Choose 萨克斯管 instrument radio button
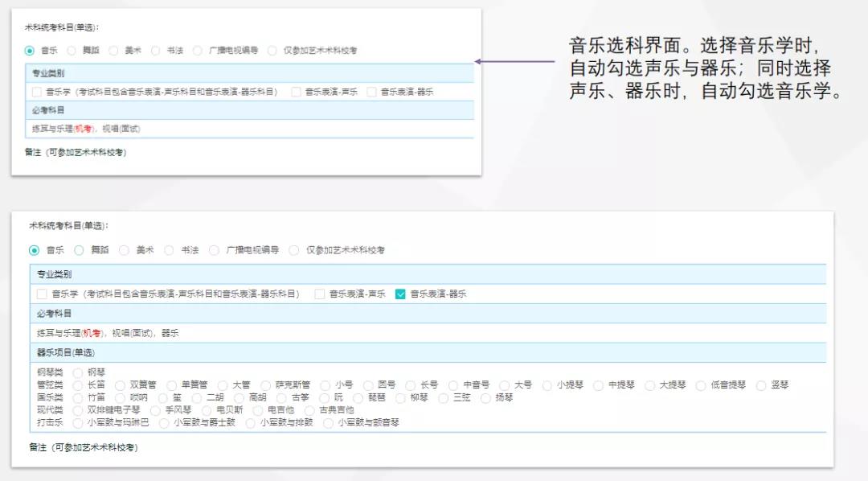 (x=266, y=385)
